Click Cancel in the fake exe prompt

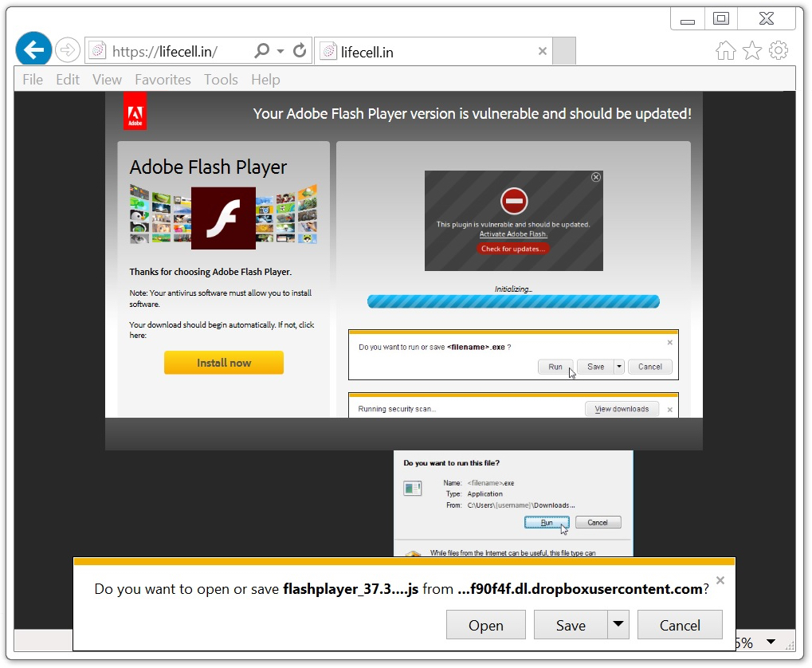coord(650,367)
